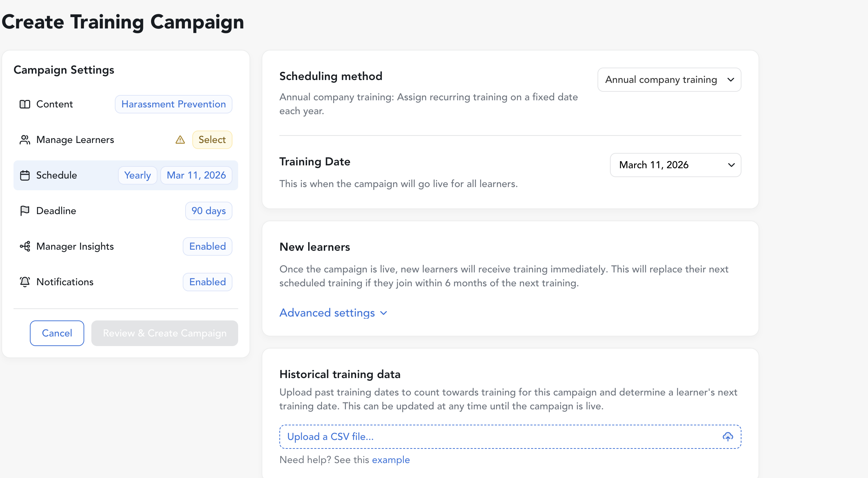
Task: Click the Deadline flag icon
Action: (x=25, y=211)
